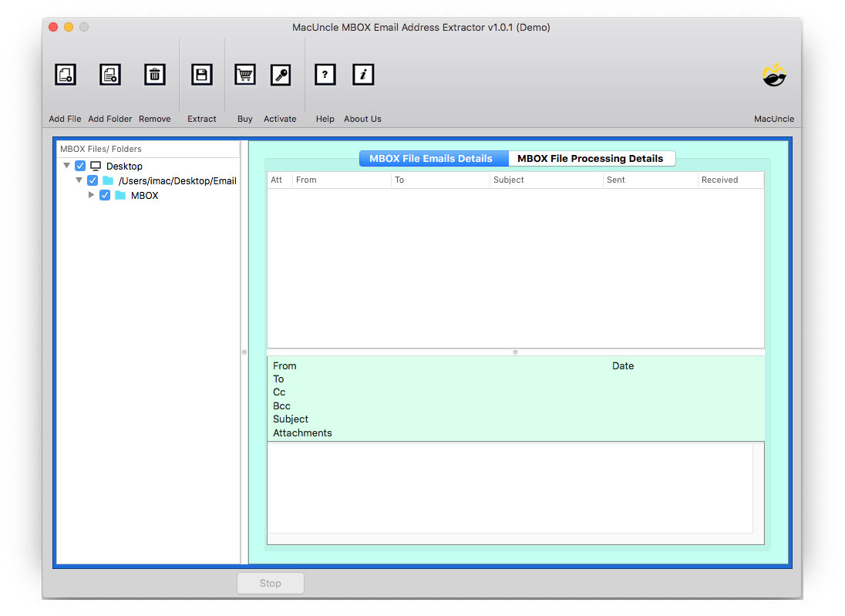Uncheck the /Users/imac/Desktop/Email folder checkbox
This screenshot has width=845, height=616.
[x=93, y=180]
